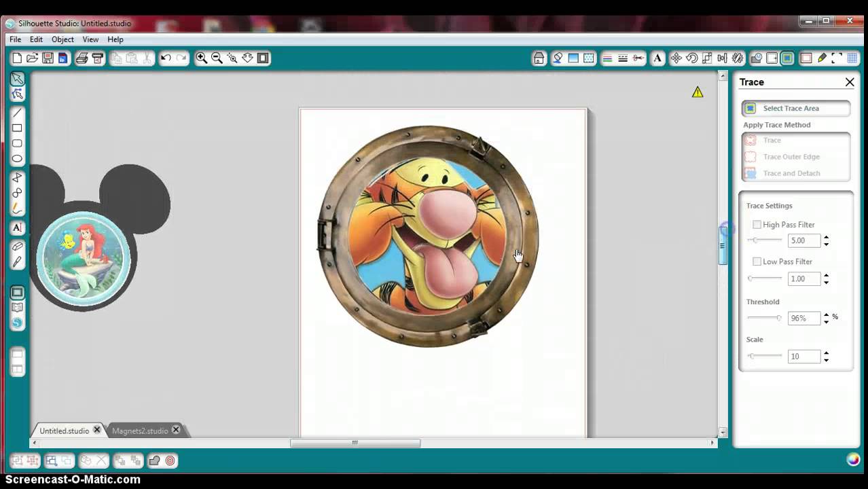The image size is (868, 489).
Task: Close the Magnets2.studio tab
Action: [176, 430]
